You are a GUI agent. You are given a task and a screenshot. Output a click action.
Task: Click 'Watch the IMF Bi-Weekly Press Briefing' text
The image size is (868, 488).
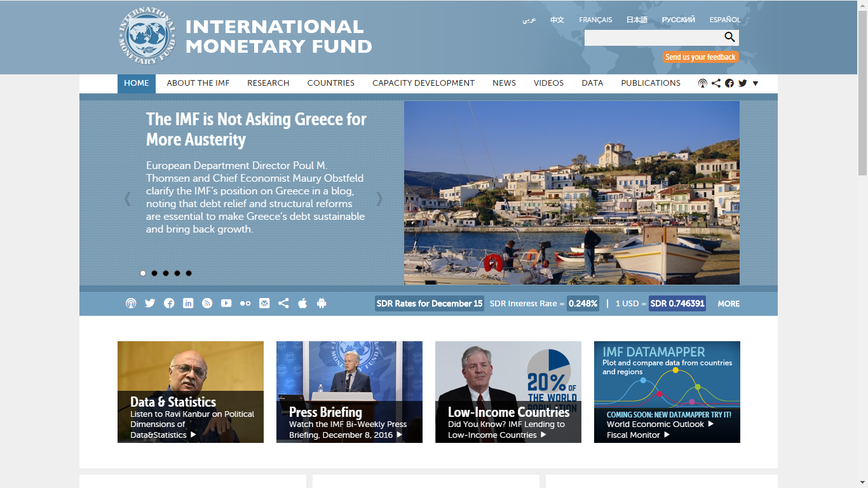click(x=348, y=430)
